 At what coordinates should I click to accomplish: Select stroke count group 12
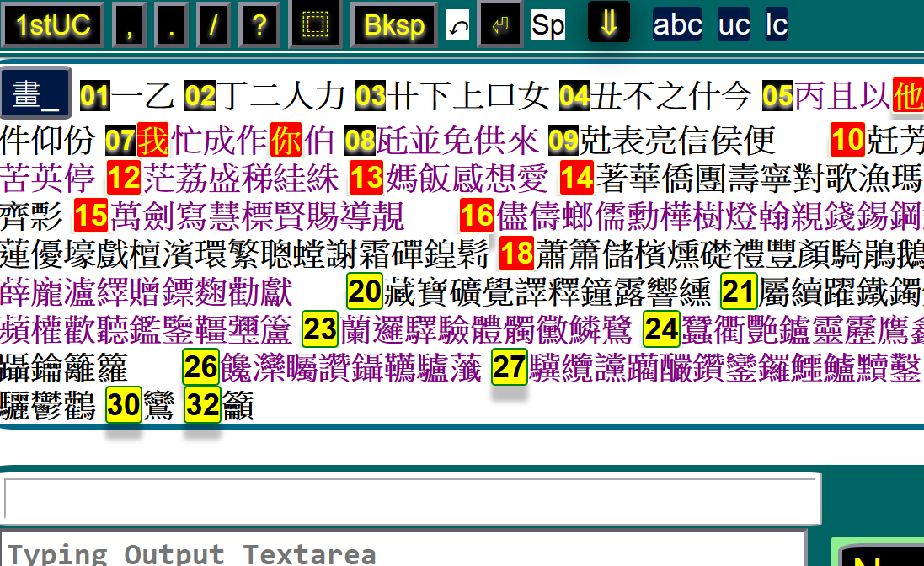click(x=124, y=178)
